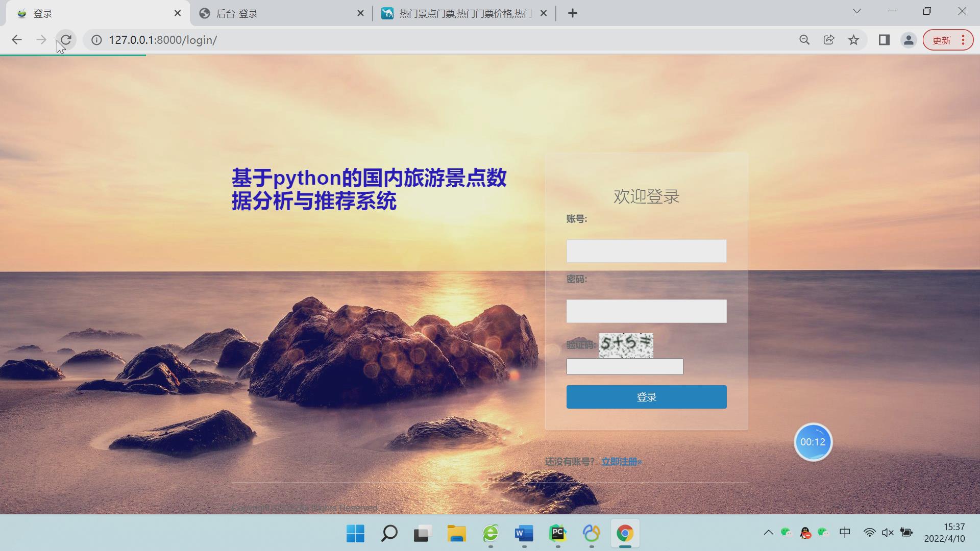
Task: Open PyCharm from the taskbar
Action: 557,534
